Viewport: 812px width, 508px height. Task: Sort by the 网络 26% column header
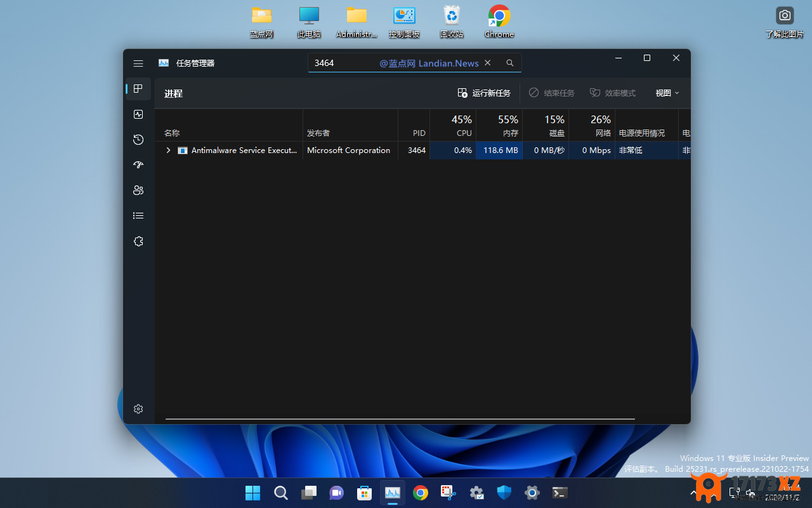(x=592, y=125)
